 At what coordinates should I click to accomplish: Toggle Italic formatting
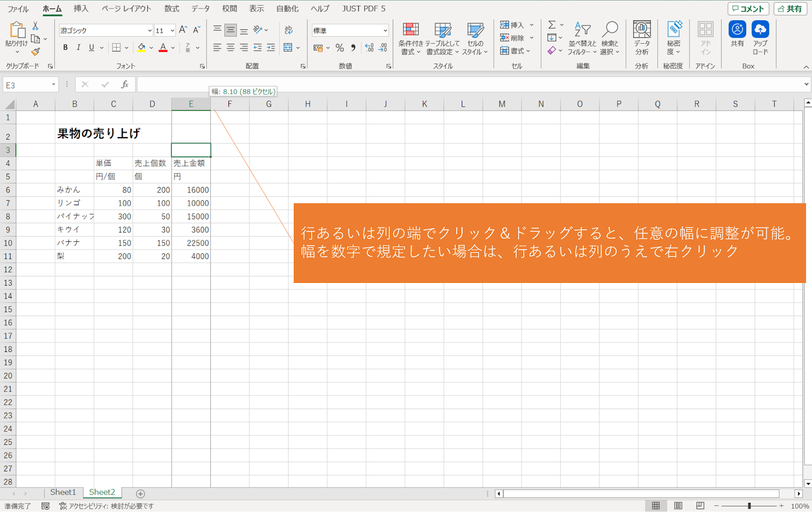[78, 48]
